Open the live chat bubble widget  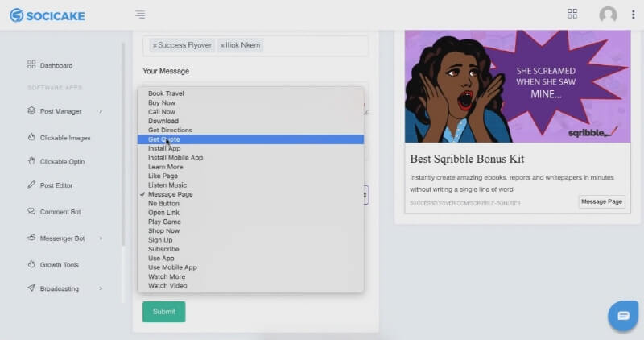tap(623, 316)
